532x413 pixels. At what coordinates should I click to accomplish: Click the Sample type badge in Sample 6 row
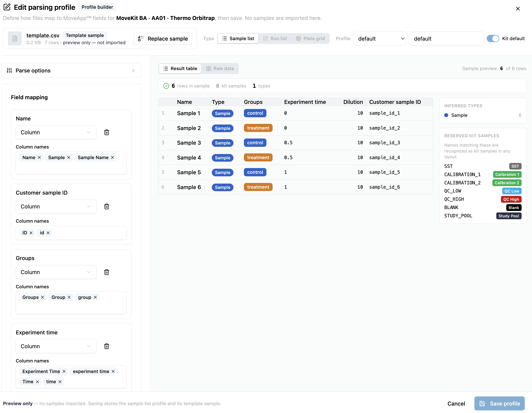coord(222,187)
